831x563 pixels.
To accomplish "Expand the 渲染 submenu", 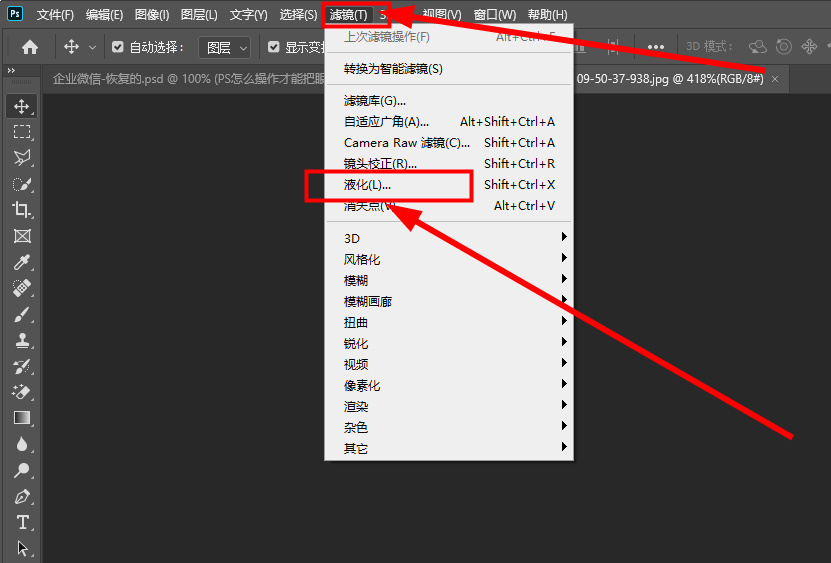I will [448, 406].
